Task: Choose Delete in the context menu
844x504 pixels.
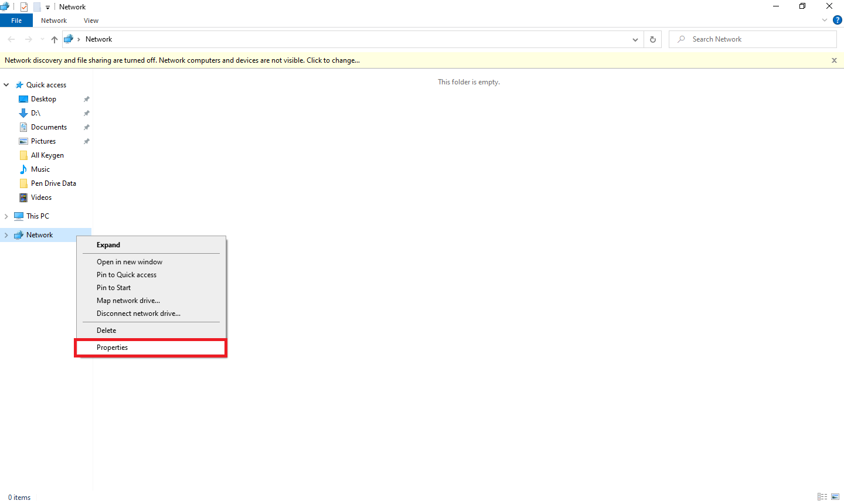Action: pos(151,331)
